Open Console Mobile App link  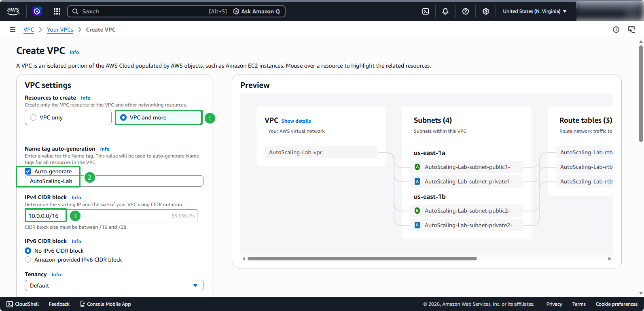click(x=105, y=304)
